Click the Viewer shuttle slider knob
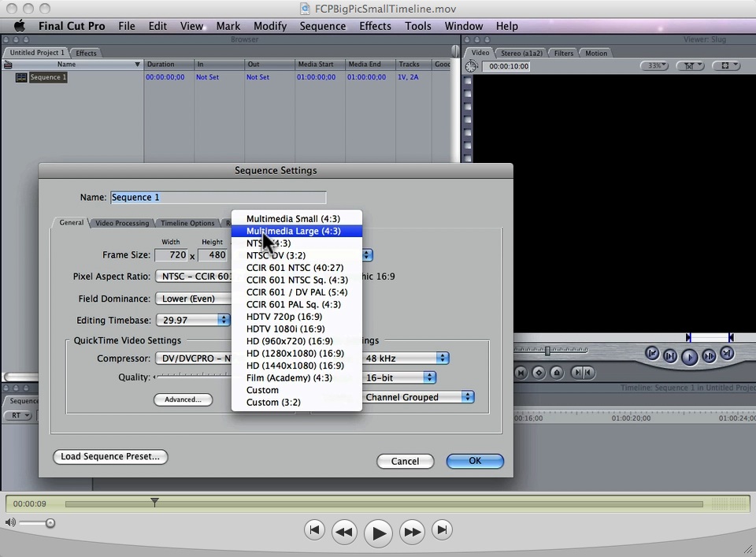 pyautogui.click(x=548, y=351)
